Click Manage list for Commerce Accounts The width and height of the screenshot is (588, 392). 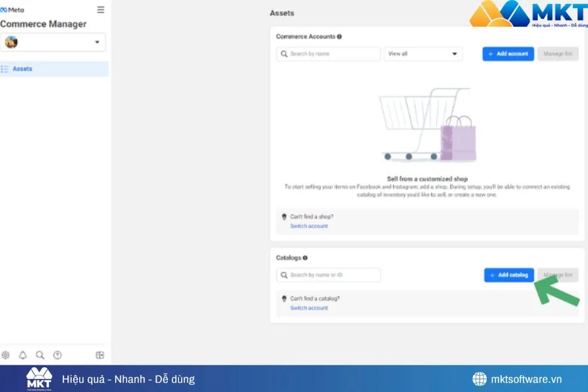click(557, 54)
